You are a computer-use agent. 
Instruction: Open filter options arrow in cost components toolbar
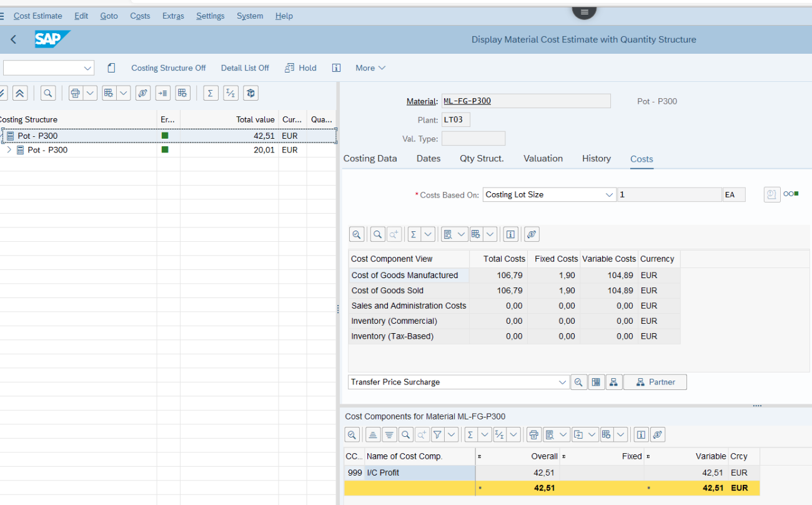[x=452, y=434]
